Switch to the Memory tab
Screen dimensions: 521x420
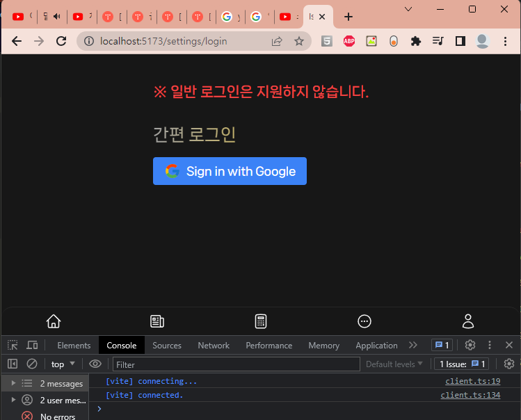click(324, 346)
